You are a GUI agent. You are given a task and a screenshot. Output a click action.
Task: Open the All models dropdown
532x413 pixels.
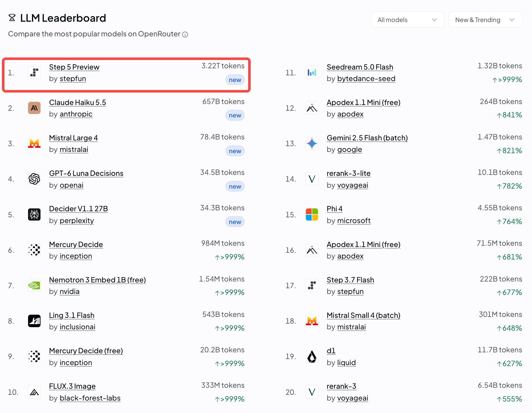click(408, 20)
